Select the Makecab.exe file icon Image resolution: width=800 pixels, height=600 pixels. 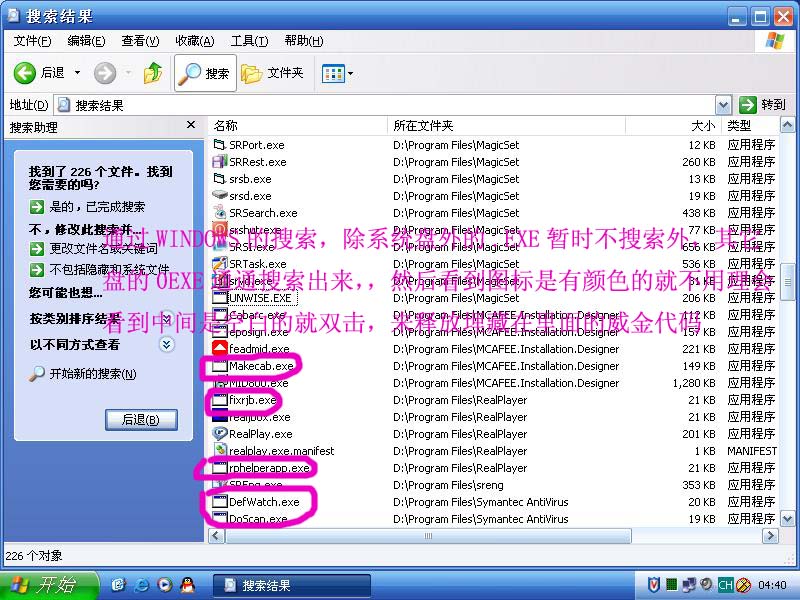[219, 366]
